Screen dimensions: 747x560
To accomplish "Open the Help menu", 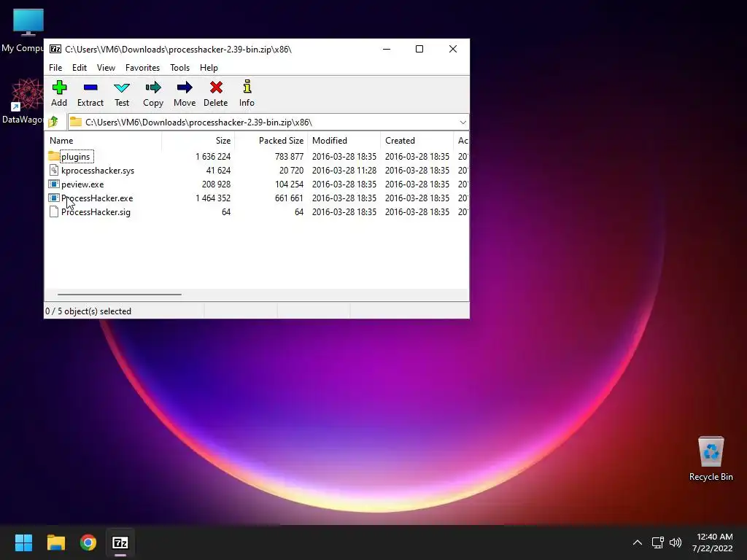I will click(x=209, y=68).
